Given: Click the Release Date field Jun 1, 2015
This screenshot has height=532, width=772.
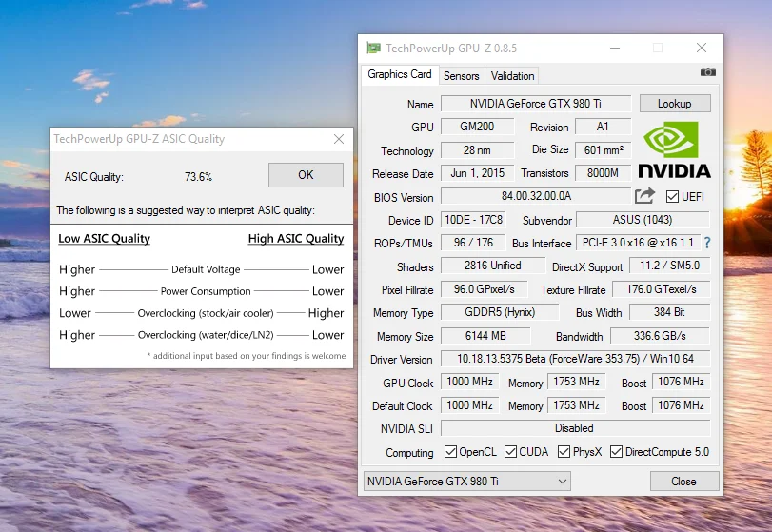Looking at the screenshot, I should tap(477, 173).
